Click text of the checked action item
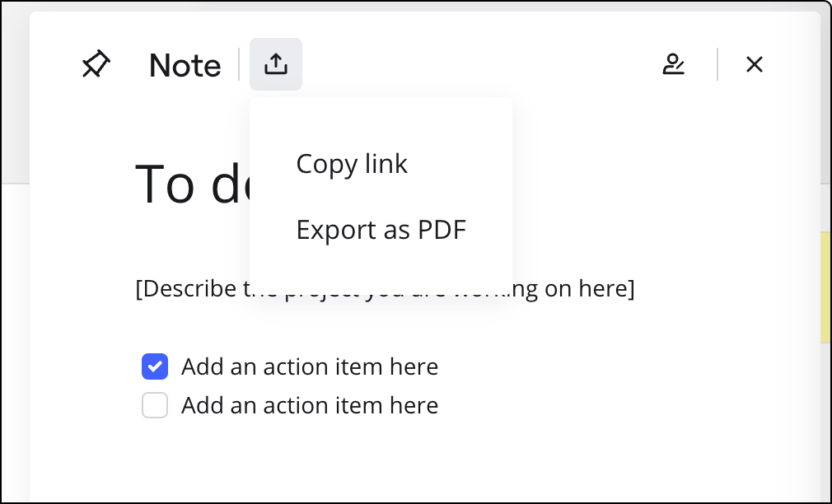The width and height of the screenshot is (832, 504). tap(310, 366)
